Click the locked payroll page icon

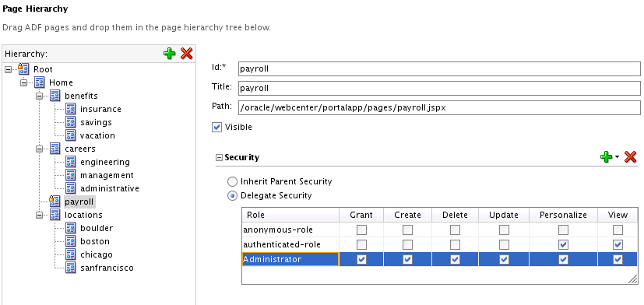pyautogui.click(x=55, y=202)
